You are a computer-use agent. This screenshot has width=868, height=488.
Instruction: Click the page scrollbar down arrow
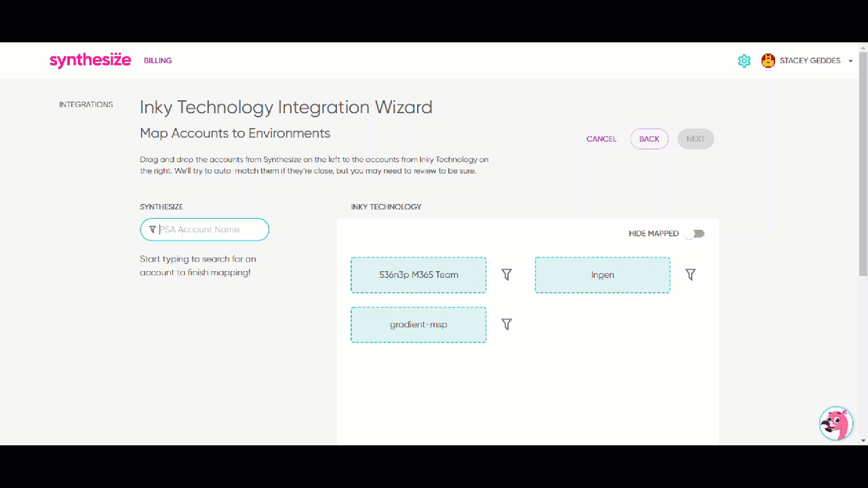click(x=863, y=440)
